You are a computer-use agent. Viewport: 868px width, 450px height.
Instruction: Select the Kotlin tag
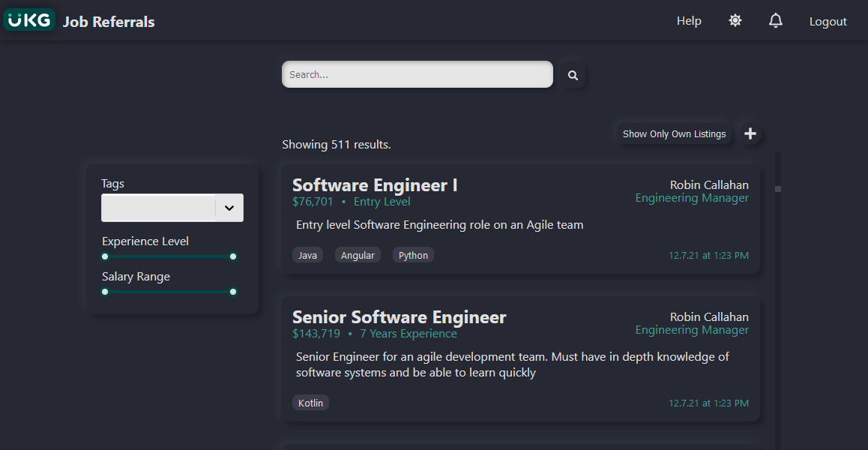[310, 403]
